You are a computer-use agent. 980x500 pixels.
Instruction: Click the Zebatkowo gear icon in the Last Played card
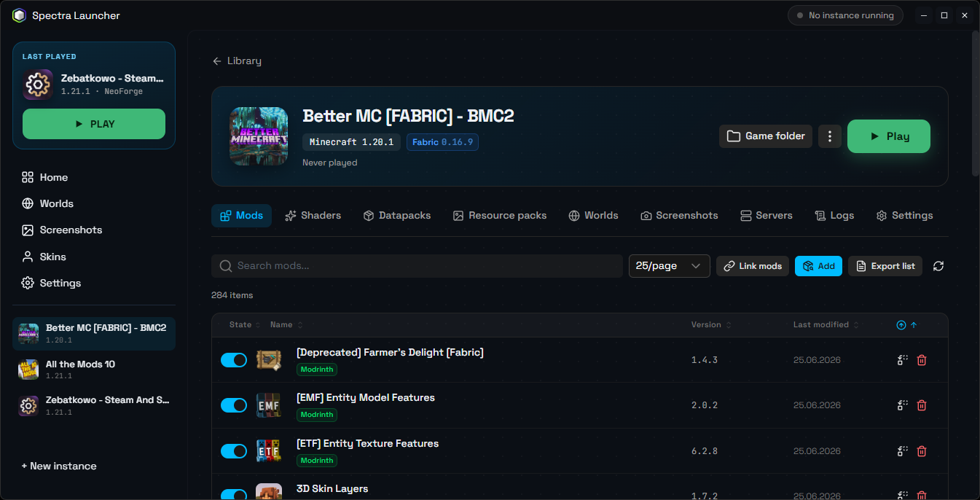coord(38,85)
